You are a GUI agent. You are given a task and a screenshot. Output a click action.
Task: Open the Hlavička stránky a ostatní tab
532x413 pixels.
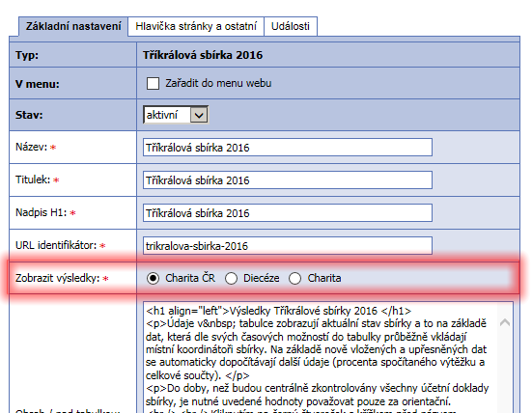(x=196, y=26)
